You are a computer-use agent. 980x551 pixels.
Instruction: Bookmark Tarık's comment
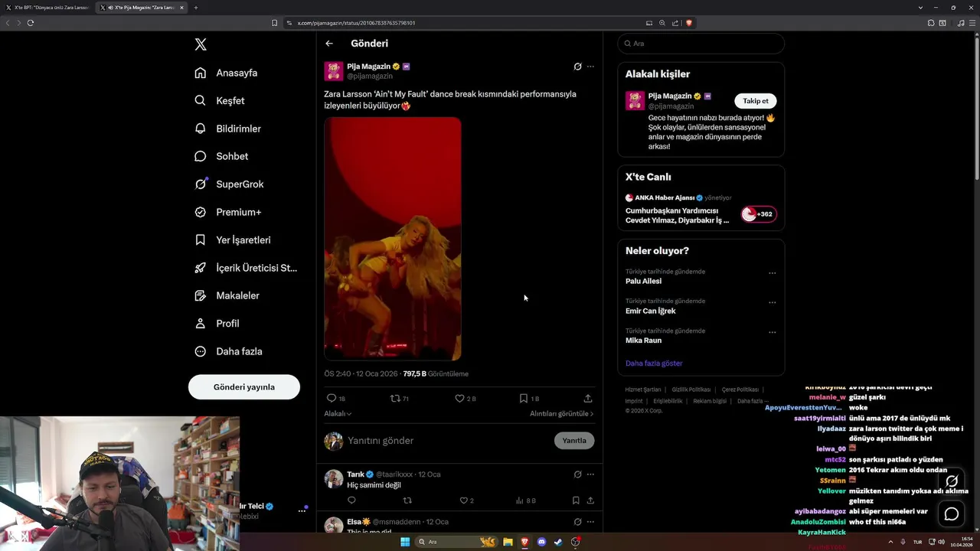[x=576, y=500]
